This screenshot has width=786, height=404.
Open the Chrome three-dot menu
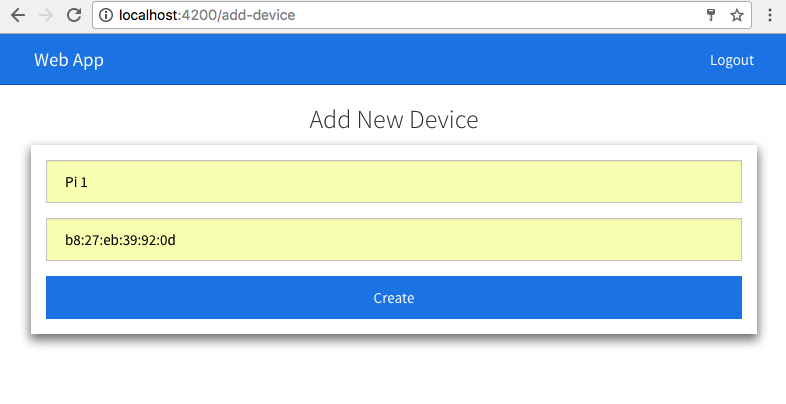coord(770,16)
